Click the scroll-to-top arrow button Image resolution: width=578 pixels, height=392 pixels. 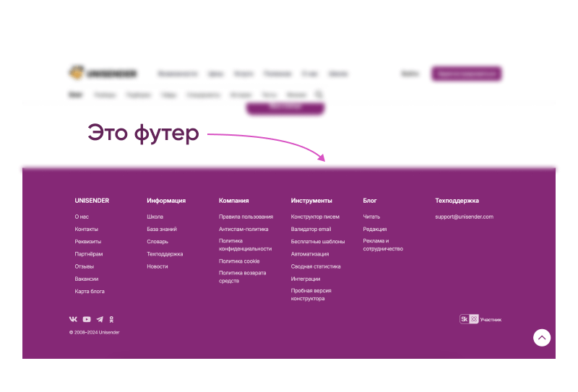pyautogui.click(x=542, y=337)
